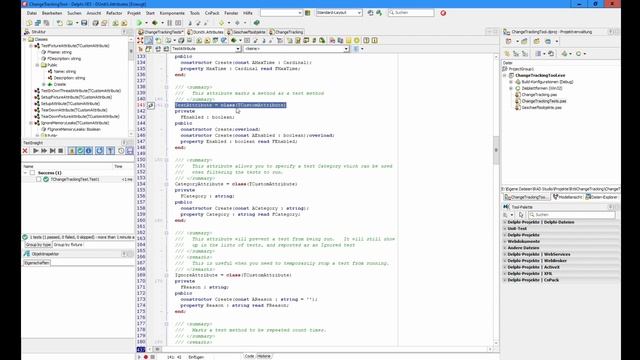Select GeschaeftsobjekteQ.pas in project manager
The image size is (640, 360).
541,107
